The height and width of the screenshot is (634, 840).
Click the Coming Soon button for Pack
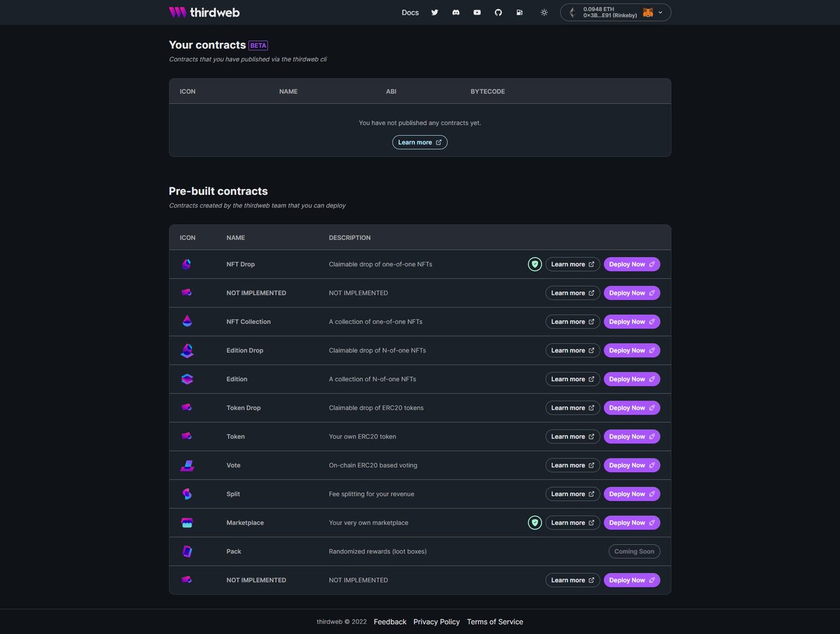634,551
